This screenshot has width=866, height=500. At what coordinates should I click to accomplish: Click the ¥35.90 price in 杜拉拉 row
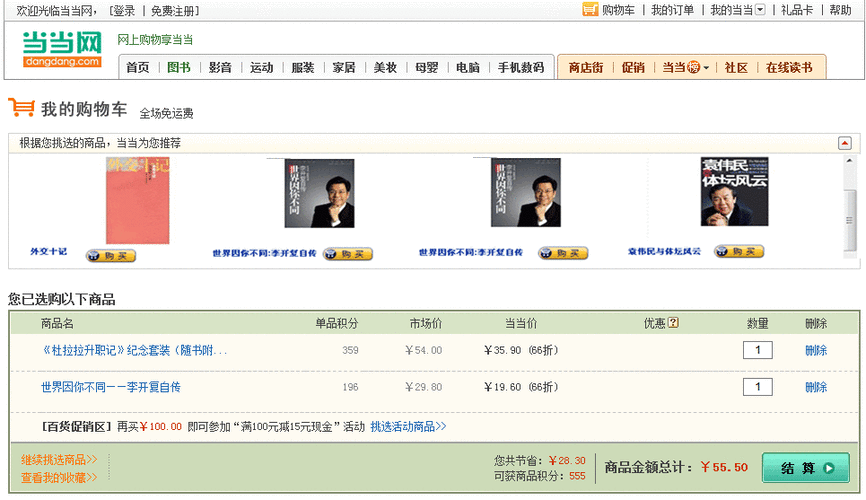502,350
